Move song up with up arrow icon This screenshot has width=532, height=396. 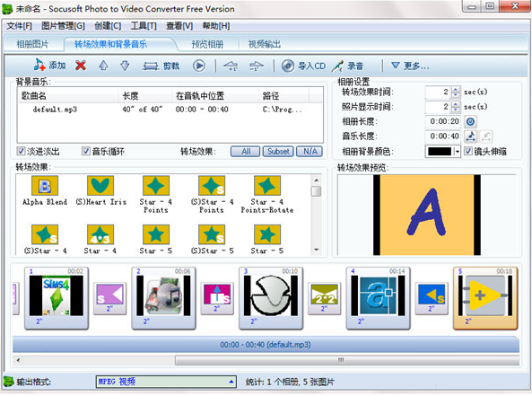tap(103, 66)
